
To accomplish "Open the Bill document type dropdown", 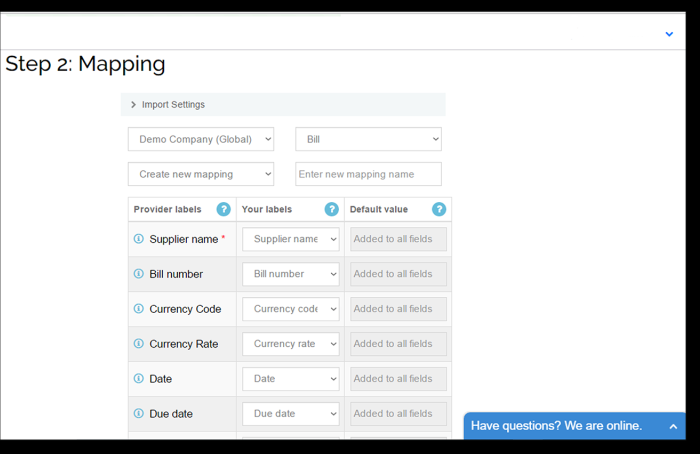I will click(368, 139).
